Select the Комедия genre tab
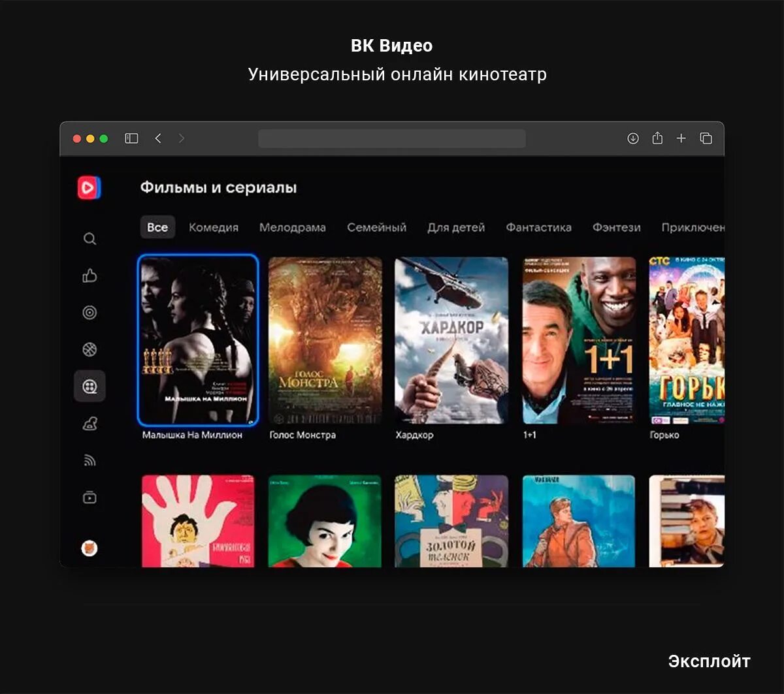The height and width of the screenshot is (694, 784). pyautogui.click(x=214, y=228)
